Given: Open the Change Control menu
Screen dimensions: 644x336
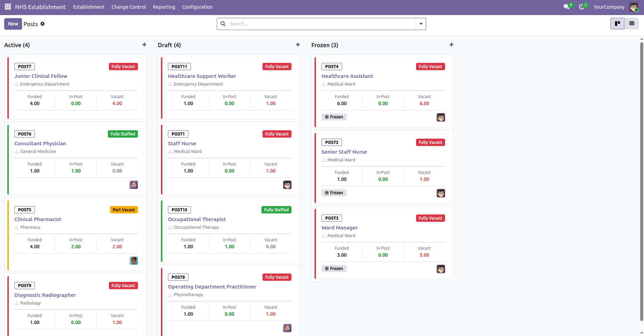Looking at the screenshot, I should coord(129,7).
